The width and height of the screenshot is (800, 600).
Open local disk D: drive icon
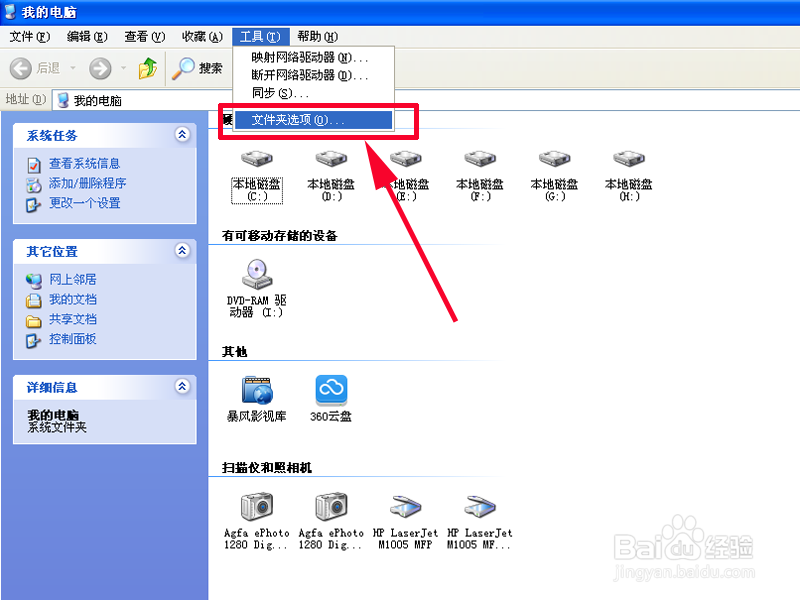point(331,159)
